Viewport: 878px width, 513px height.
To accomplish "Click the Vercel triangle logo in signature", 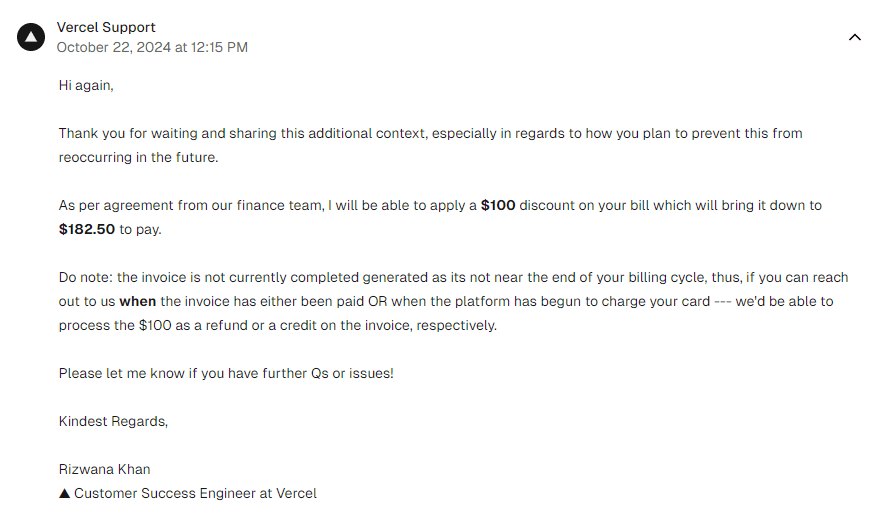I will click(65, 493).
